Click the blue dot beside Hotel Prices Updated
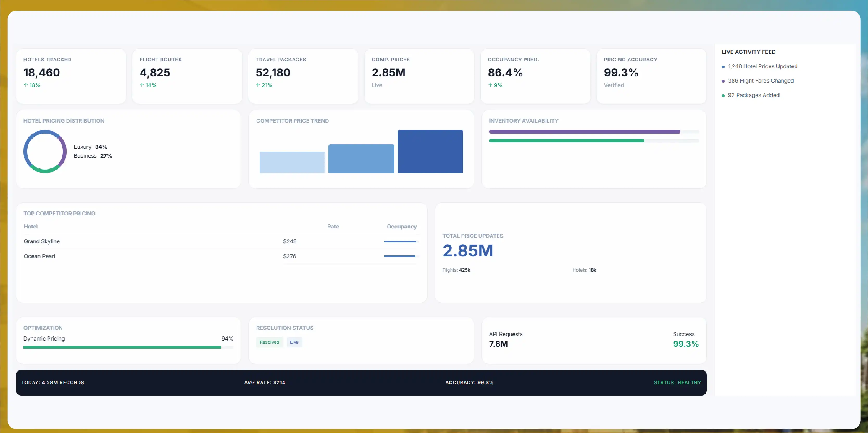The width and height of the screenshot is (868, 433). (x=723, y=67)
